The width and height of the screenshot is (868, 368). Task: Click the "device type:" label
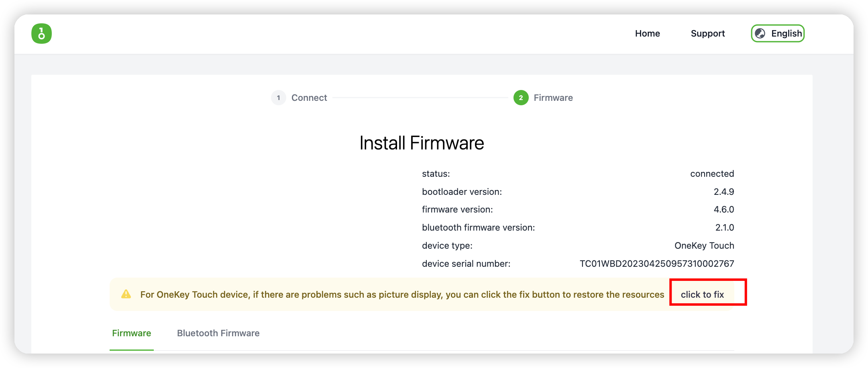[x=447, y=245]
